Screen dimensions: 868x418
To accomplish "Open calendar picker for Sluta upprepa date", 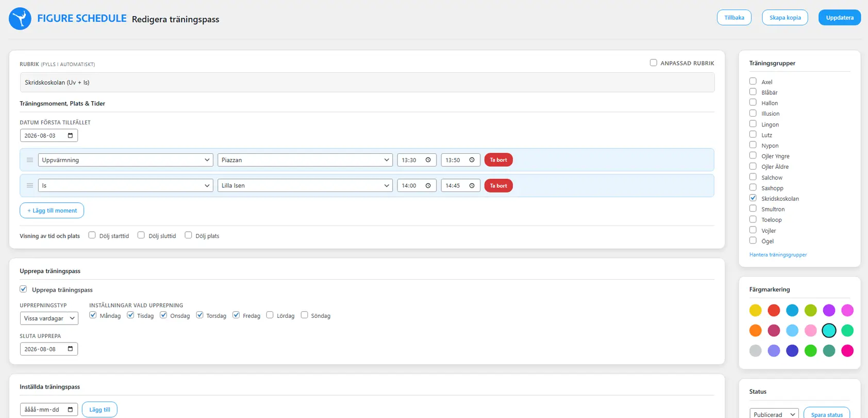I will click(x=70, y=349).
